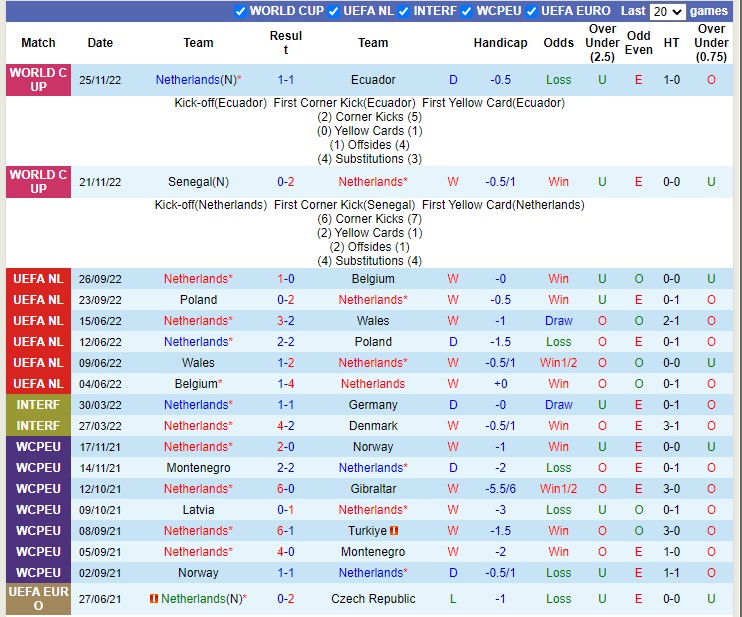Open the 6-0 result against Gibraltar
Image resolution: width=742 pixels, height=617 pixels.
pos(285,489)
